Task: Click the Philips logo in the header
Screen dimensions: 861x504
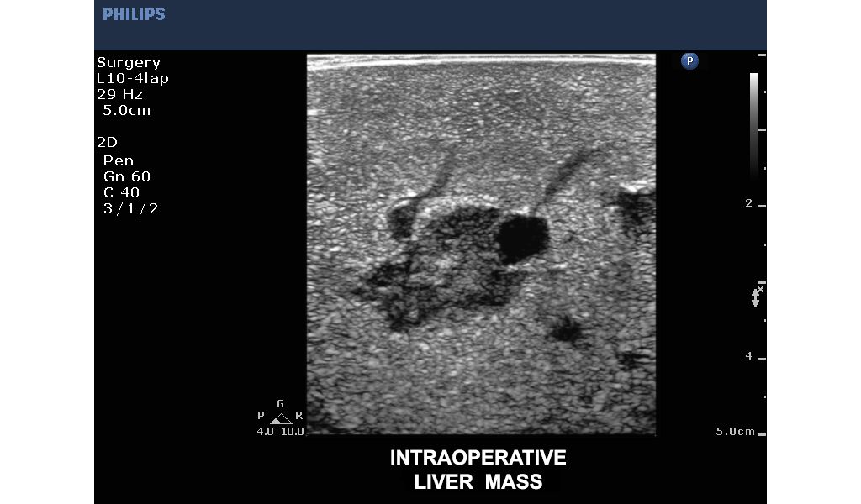Action: (x=134, y=14)
